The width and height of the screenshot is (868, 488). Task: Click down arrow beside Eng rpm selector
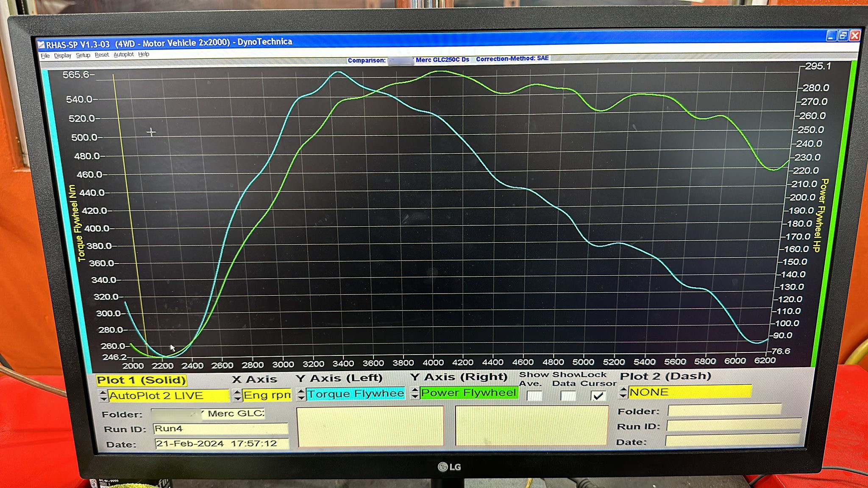click(237, 398)
